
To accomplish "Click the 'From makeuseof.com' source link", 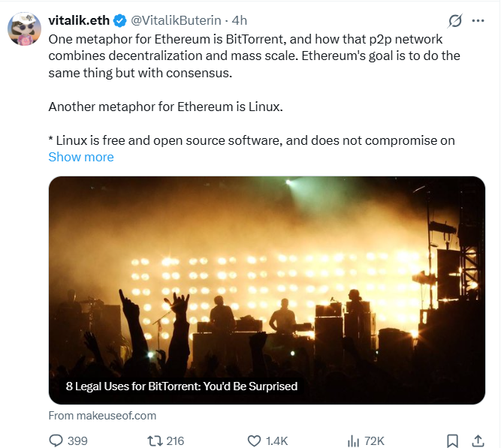I will [102, 415].
